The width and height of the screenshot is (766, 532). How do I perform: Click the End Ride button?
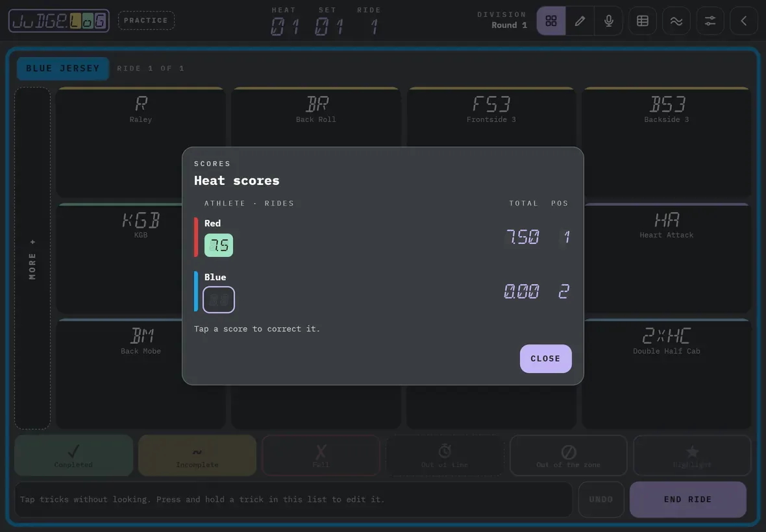tap(688, 500)
